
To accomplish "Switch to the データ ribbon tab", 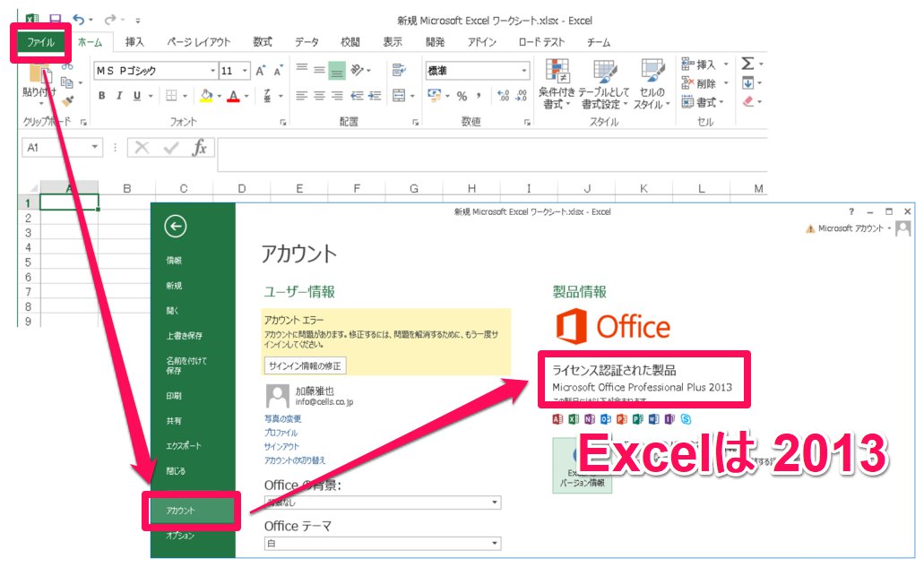I will 307,42.
